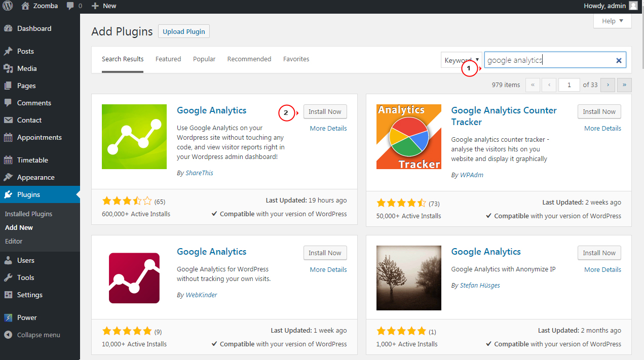Image resolution: width=644 pixels, height=360 pixels.
Task: Switch to the Recommended tab
Action: (x=249, y=59)
